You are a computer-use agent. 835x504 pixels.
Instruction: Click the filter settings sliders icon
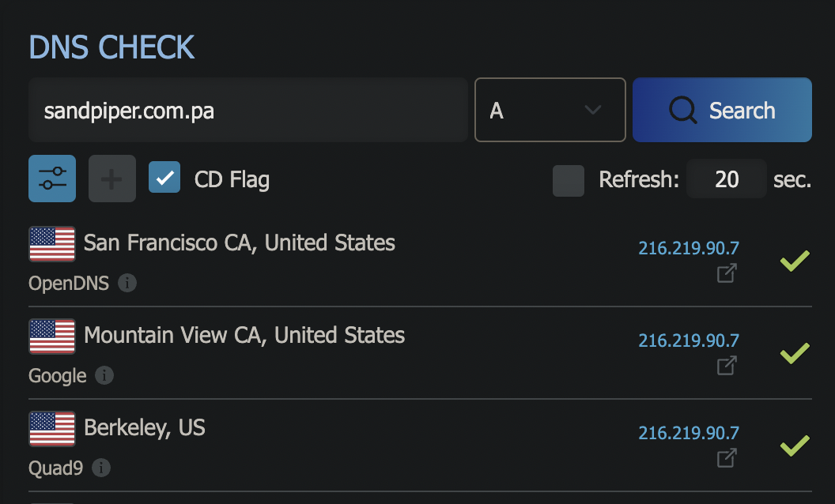pyautogui.click(x=52, y=179)
